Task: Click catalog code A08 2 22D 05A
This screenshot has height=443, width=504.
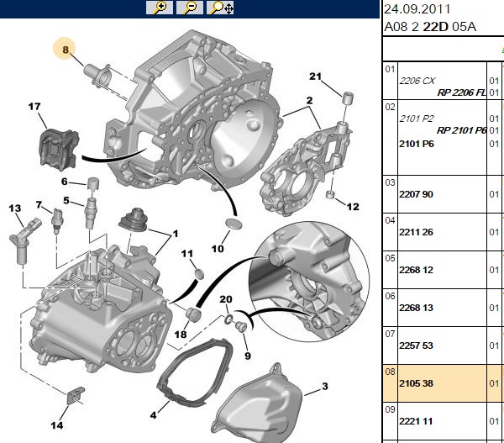Action: (430, 27)
